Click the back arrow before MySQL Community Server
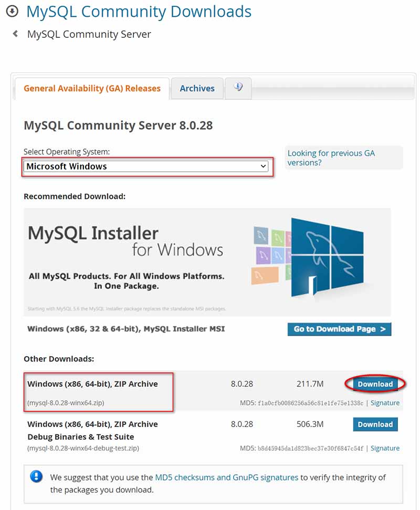 click(x=15, y=34)
